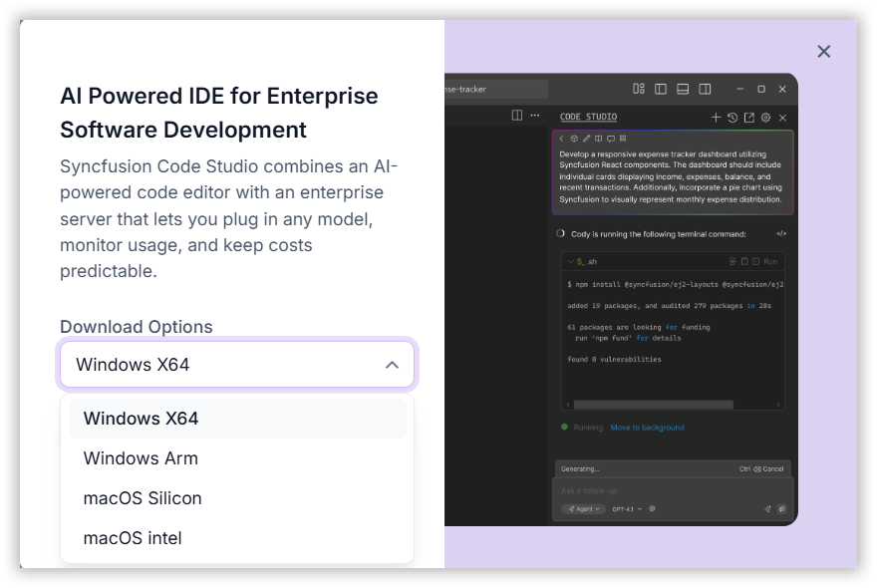Image resolution: width=877 pixels, height=588 pixels.
Task: Toggle the secondary sidebar layout icon
Action: pos(705,89)
